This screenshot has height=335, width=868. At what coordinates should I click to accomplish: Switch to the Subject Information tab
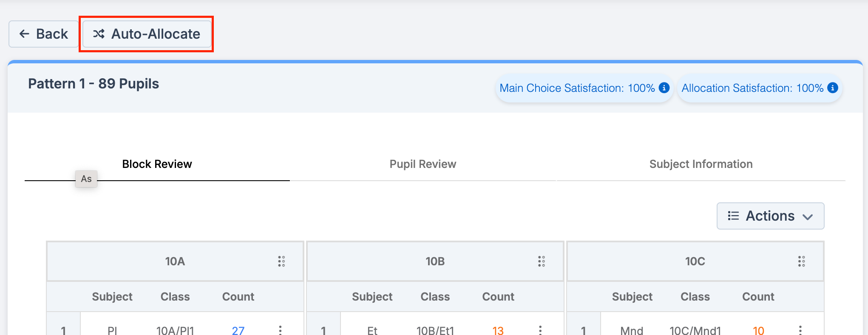tap(701, 164)
